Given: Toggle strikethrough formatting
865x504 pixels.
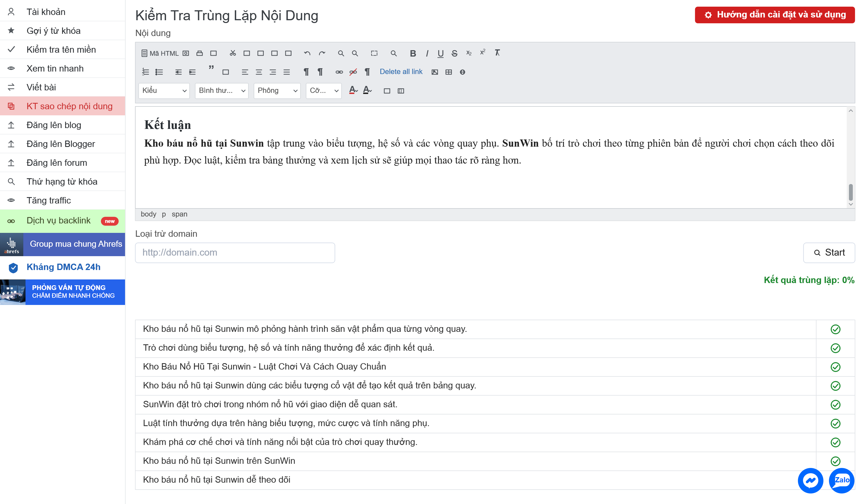Looking at the screenshot, I should 454,53.
